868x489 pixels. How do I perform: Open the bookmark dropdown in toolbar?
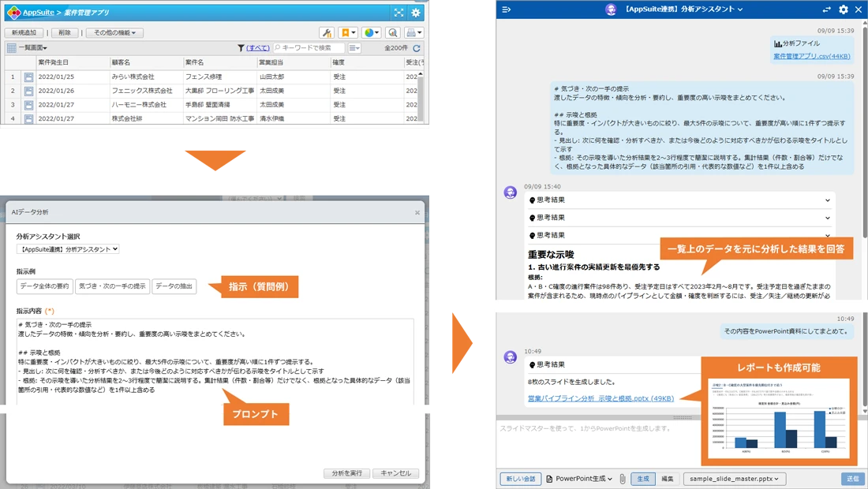click(x=348, y=32)
